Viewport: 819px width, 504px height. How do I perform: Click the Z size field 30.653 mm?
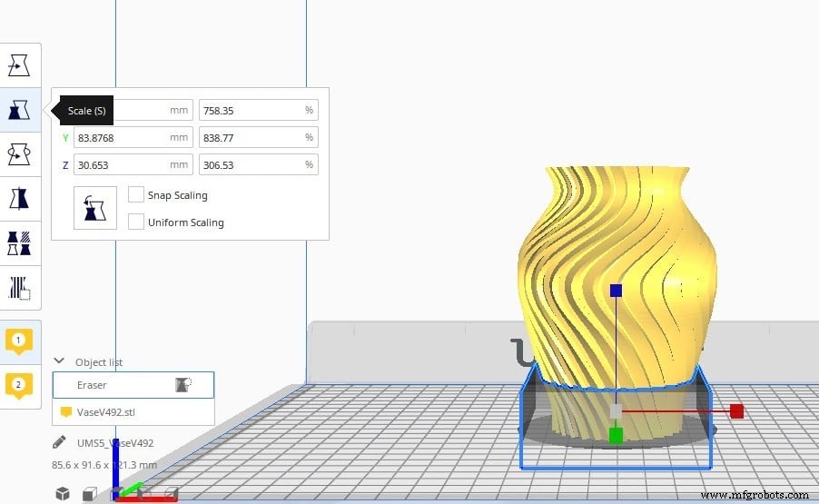coord(133,164)
